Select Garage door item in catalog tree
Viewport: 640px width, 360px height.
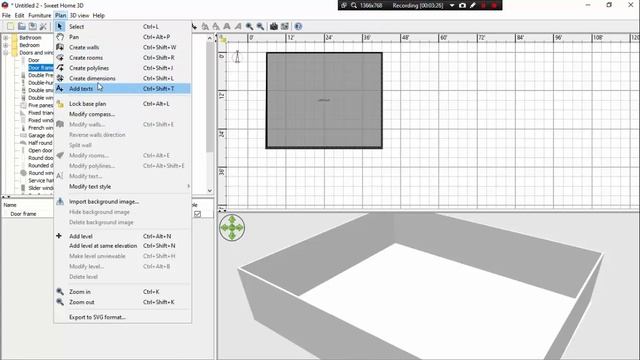coord(41,135)
